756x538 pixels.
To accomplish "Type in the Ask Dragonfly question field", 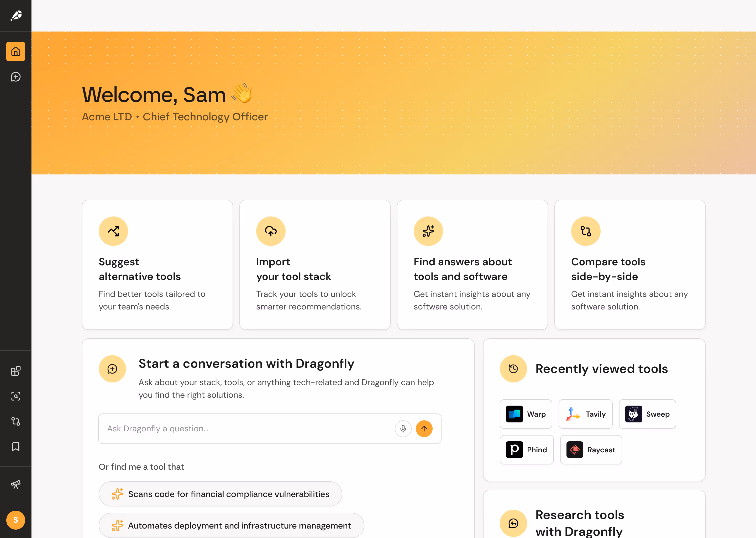I will [x=245, y=429].
